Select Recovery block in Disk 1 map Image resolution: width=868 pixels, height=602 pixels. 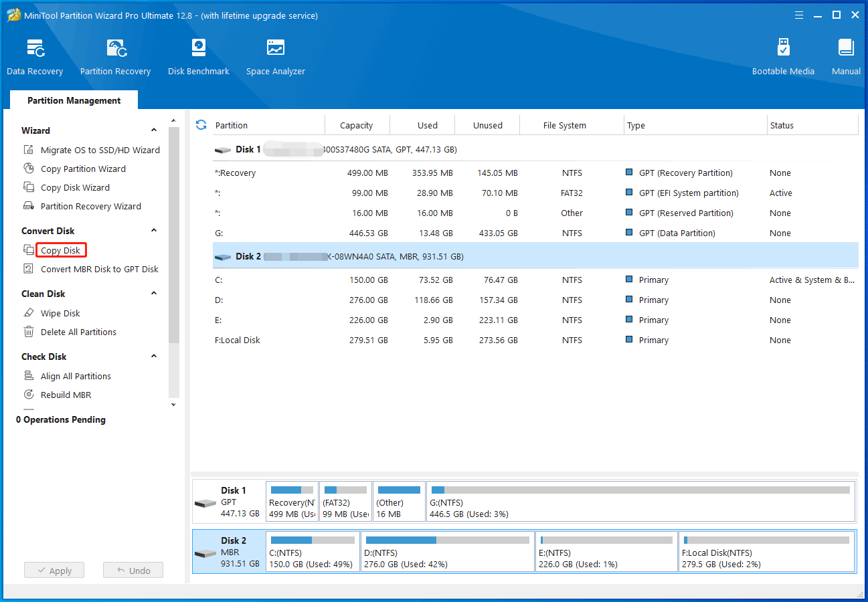click(292, 501)
